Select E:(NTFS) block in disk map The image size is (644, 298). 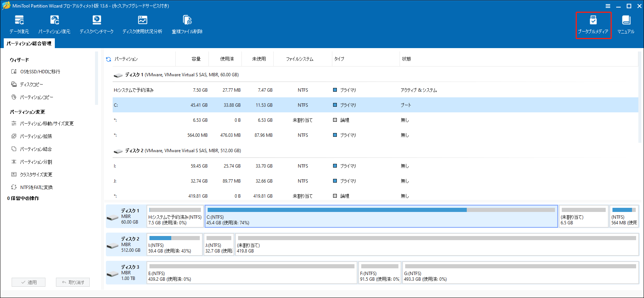click(252, 273)
